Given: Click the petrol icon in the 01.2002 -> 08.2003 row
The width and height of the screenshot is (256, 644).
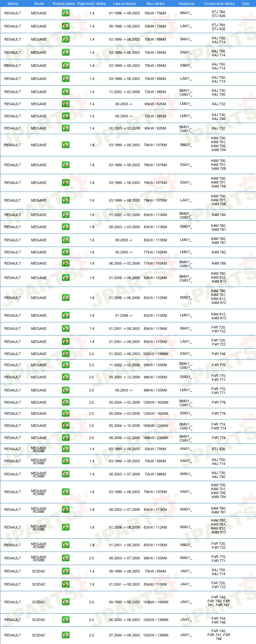Looking at the screenshot, I should (66, 354).
